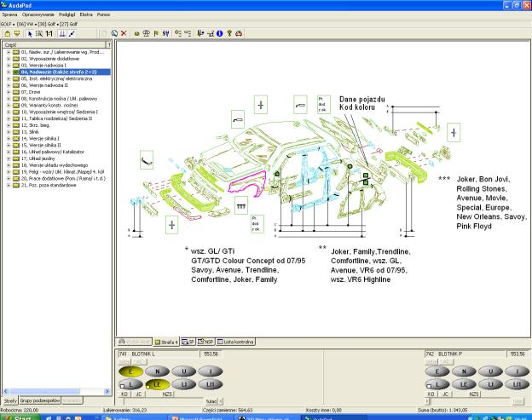
Task: Expand 05, Inst. elektryczna/elektroniczna node
Action: coord(9,78)
